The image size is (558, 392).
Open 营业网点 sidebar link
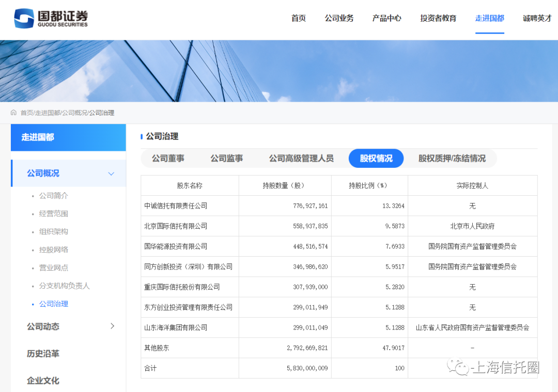(x=53, y=268)
